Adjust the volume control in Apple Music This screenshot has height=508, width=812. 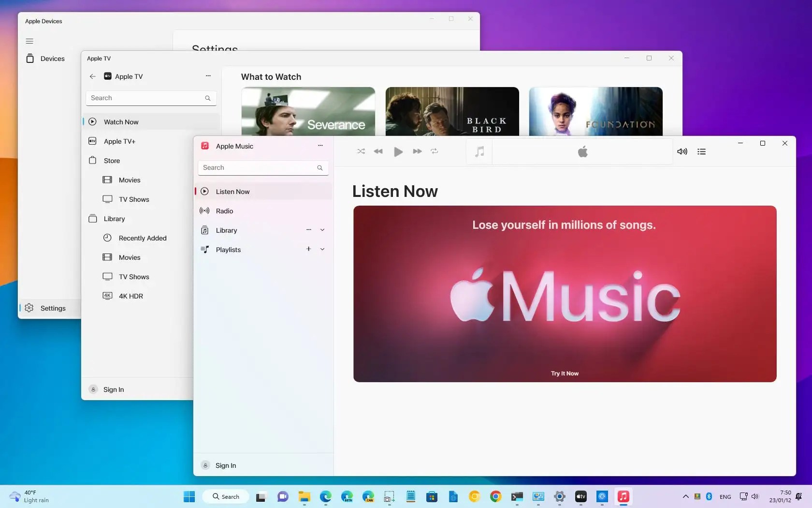[x=681, y=151]
